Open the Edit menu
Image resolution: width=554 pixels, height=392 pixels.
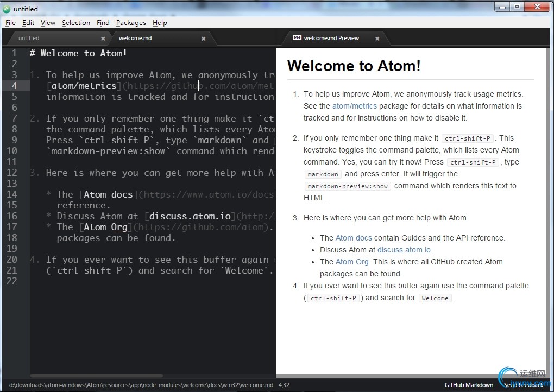point(28,23)
